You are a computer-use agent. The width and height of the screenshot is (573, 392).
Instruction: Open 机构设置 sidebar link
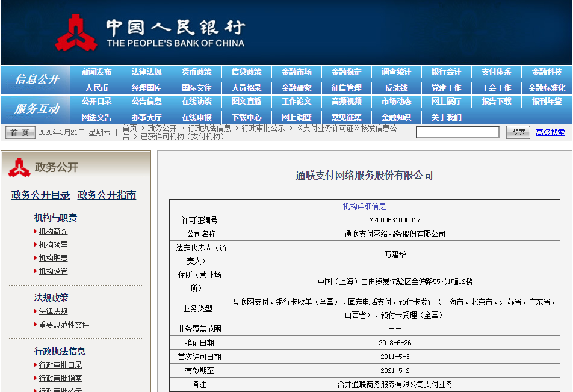point(53,271)
